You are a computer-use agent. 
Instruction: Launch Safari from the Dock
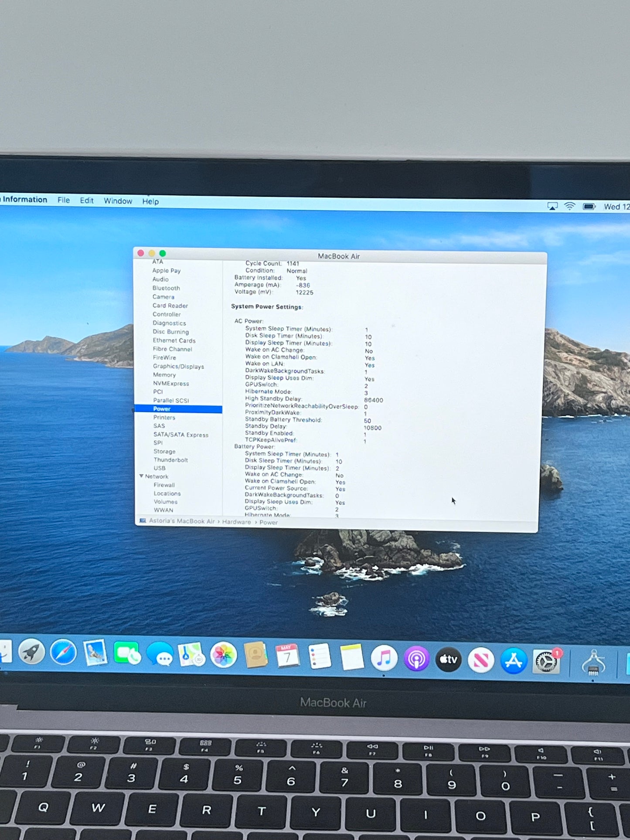click(x=63, y=653)
